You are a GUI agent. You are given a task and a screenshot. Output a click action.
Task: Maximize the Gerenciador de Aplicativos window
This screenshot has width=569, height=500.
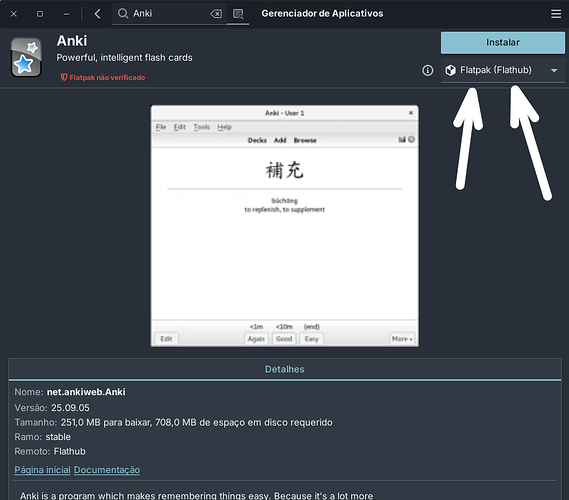click(x=40, y=14)
